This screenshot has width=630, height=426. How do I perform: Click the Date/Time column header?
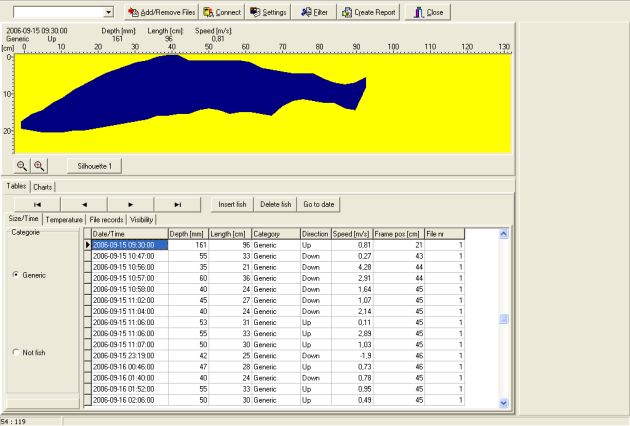click(x=130, y=233)
